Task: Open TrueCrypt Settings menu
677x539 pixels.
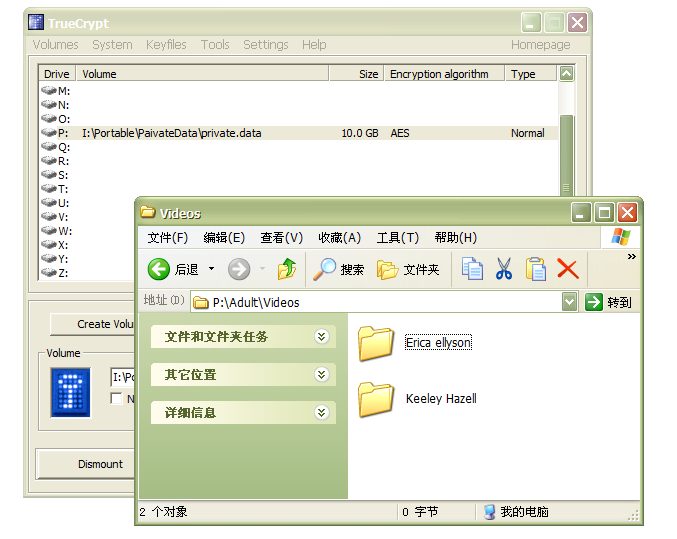Action: [266, 44]
